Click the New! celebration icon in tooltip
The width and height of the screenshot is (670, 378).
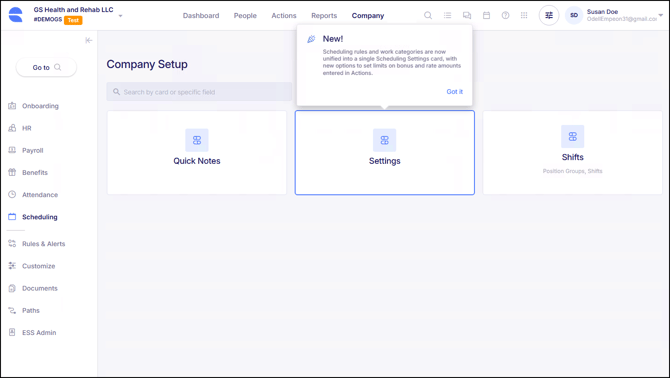tap(311, 39)
